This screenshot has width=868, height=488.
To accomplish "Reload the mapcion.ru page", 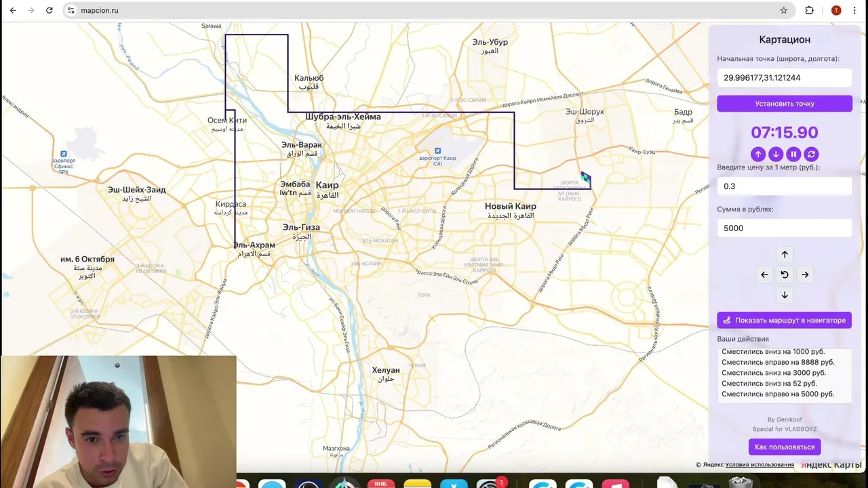I will (50, 10).
